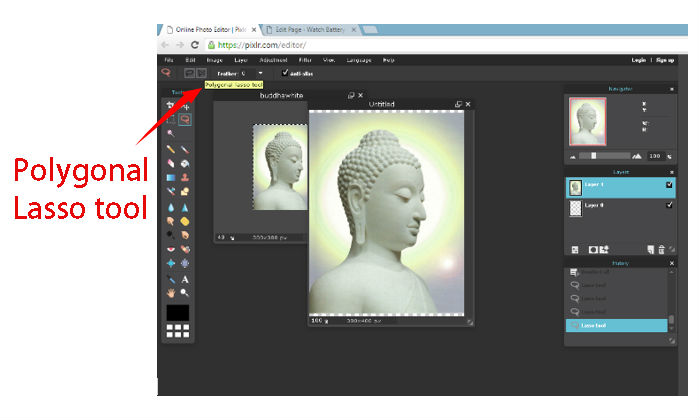
Task: Go back in browser history
Action: click(x=165, y=45)
